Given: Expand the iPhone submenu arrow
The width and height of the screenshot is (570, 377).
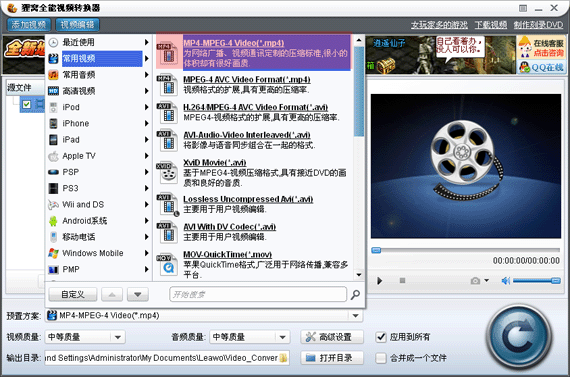Looking at the screenshot, I should pyautogui.click(x=146, y=124).
